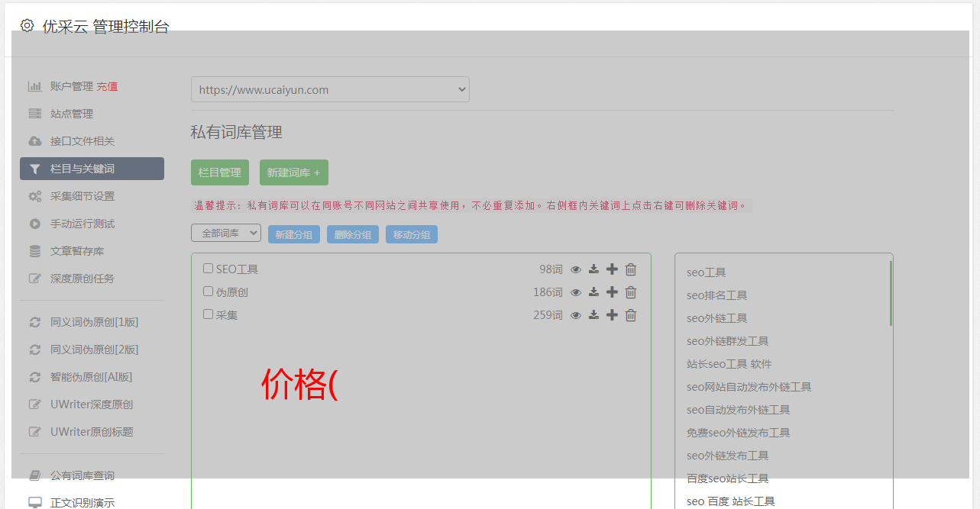View 采集 keywords with eye icon

point(576,315)
